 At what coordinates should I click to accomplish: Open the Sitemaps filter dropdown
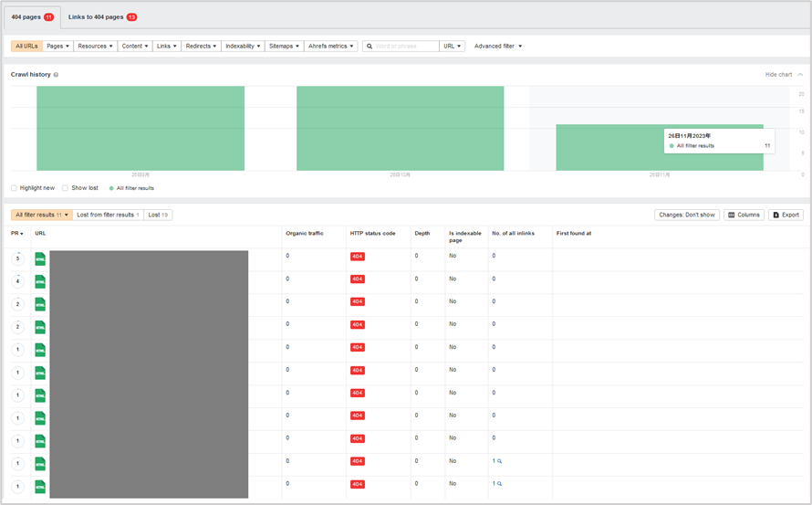tap(285, 47)
